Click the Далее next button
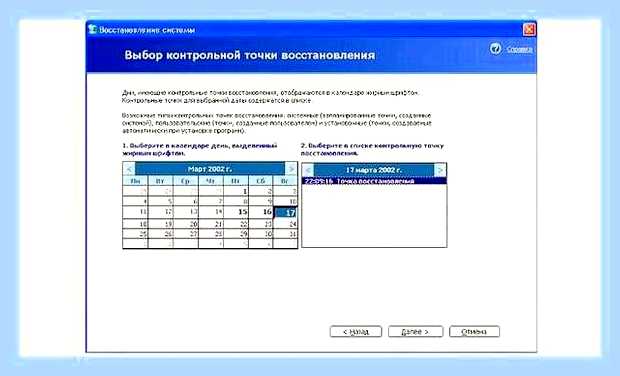620x376 pixels. pos(415,332)
